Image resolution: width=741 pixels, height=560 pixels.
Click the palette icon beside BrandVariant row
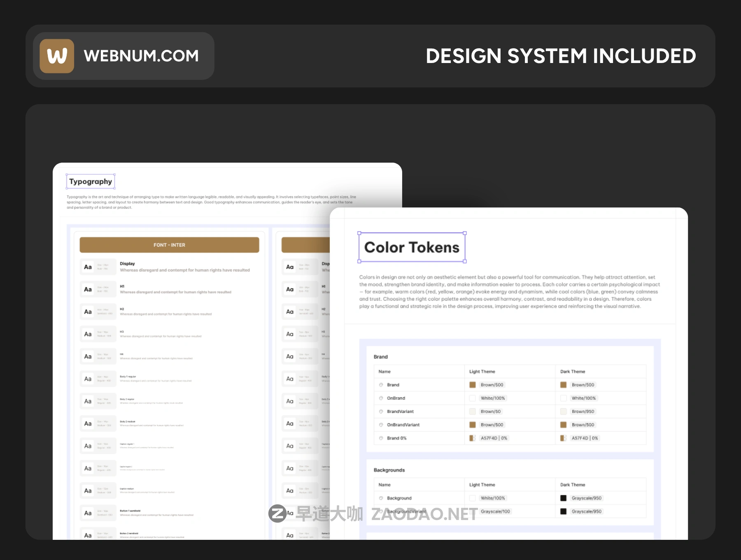tap(381, 411)
